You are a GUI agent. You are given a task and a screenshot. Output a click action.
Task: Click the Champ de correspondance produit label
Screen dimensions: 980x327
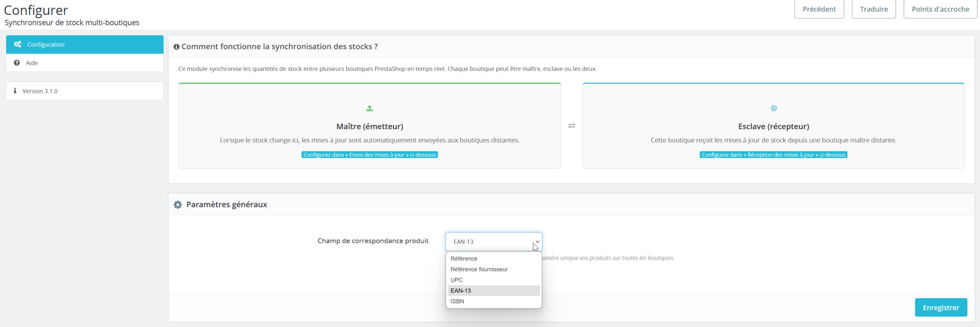point(373,241)
